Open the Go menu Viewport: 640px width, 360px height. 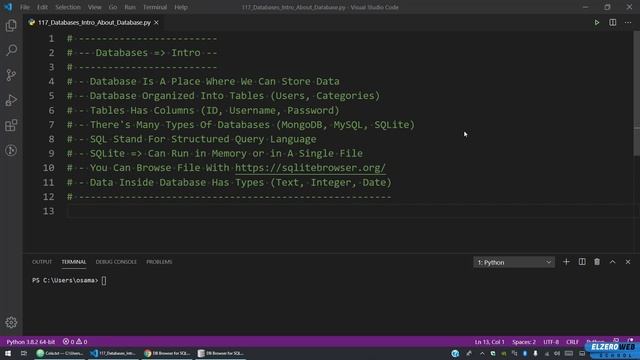click(x=113, y=7)
